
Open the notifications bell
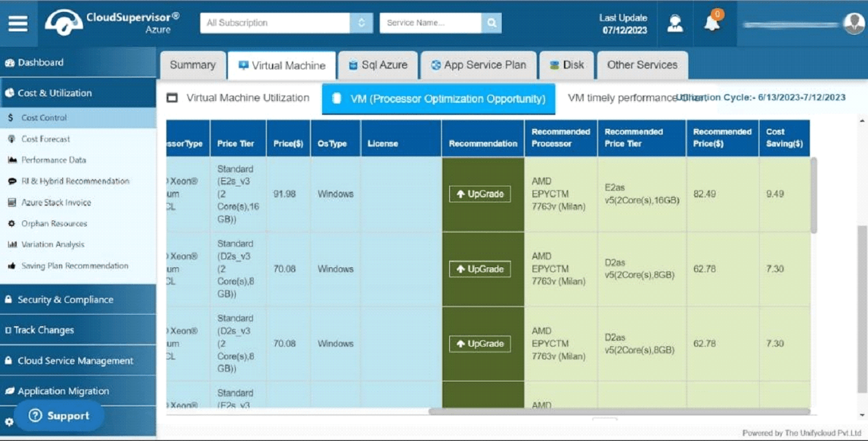point(712,23)
